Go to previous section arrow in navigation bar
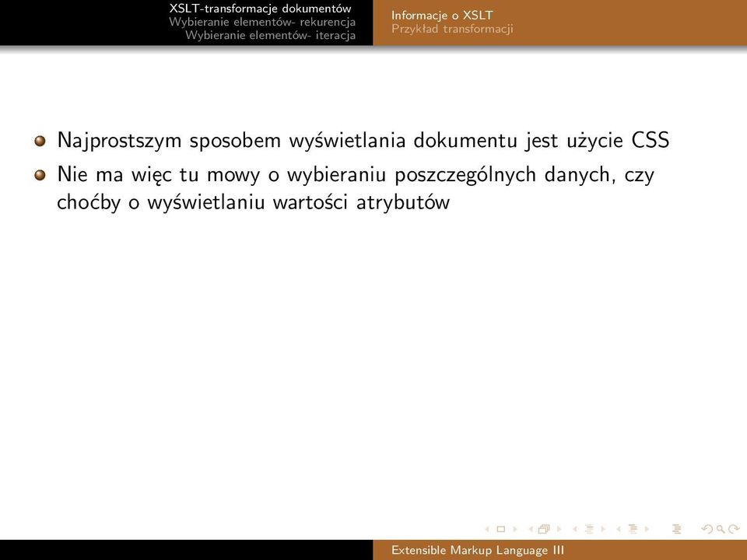747x560 pixels. [x=619, y=529]
